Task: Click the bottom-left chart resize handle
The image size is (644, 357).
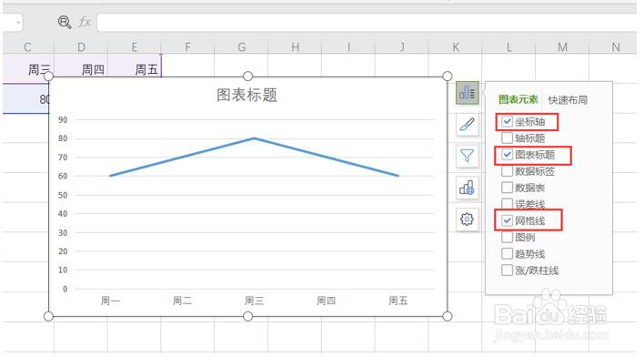Action: 48,316
